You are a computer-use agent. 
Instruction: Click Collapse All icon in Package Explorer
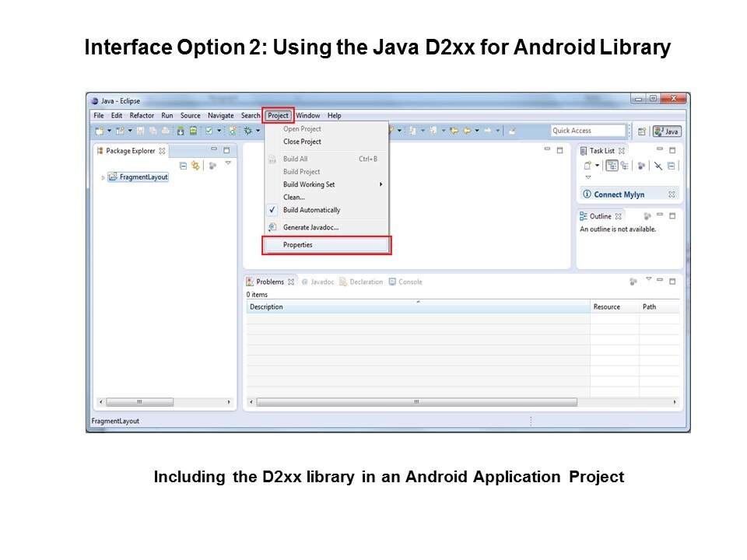pyautogui.click(x=183, y=165)
